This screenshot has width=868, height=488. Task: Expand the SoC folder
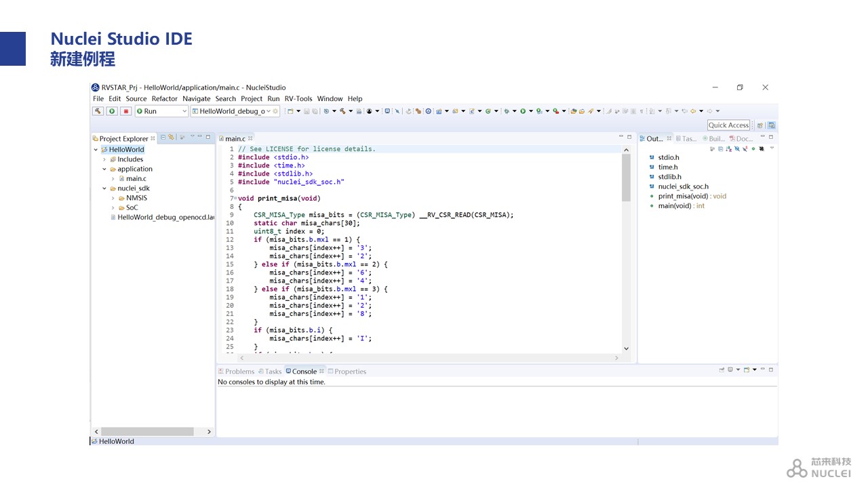click(113, 208)
